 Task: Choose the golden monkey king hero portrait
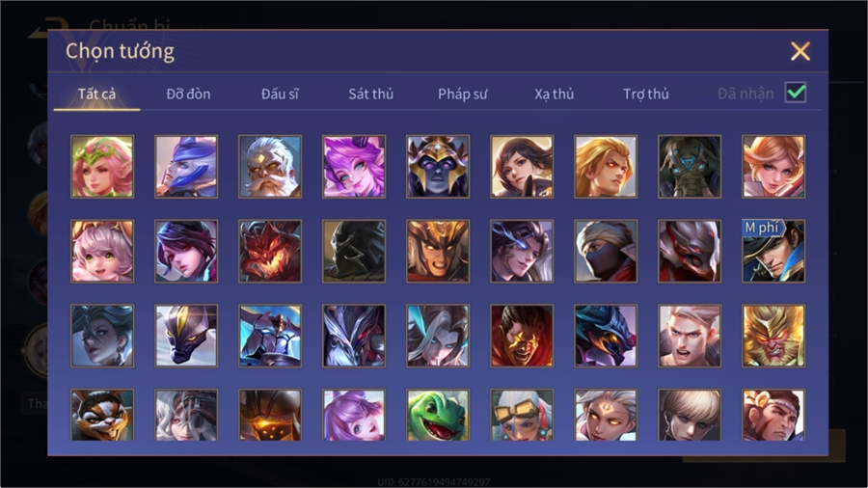click(773, 336)
